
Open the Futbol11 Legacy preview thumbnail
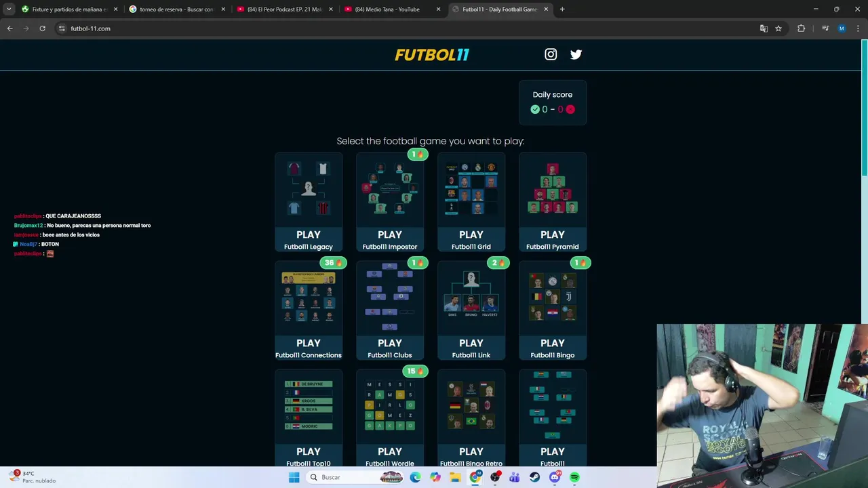click(309, 188)
